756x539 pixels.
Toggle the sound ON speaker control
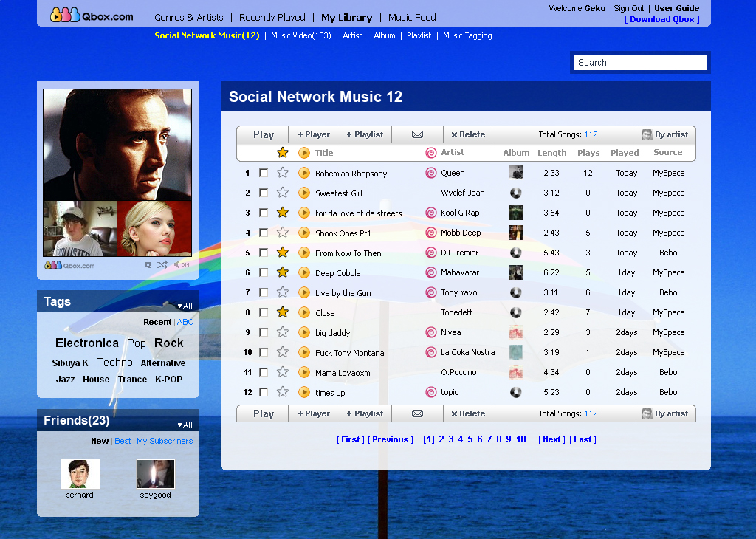(182, 264)
